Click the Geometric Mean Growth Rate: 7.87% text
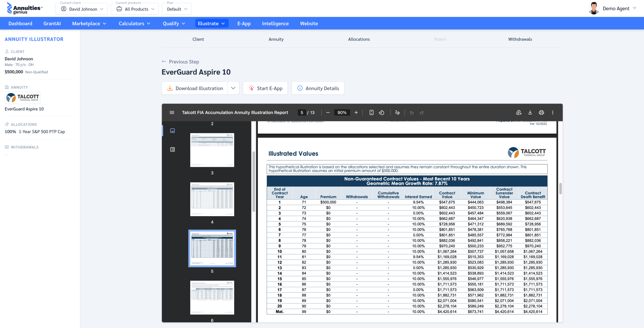The height and width of the screenshot is (328, 644). click(x=407, y=183)
